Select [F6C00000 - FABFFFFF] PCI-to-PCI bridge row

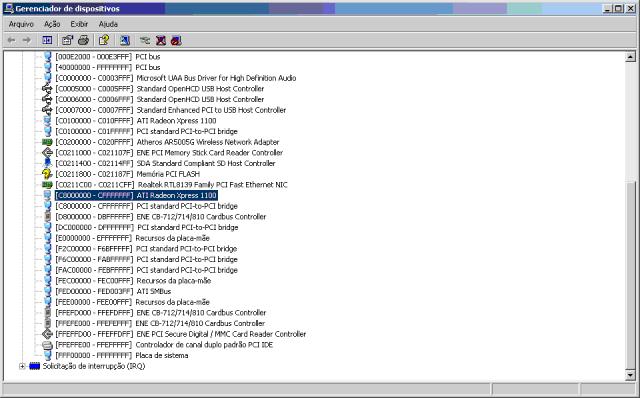(146, 259)
